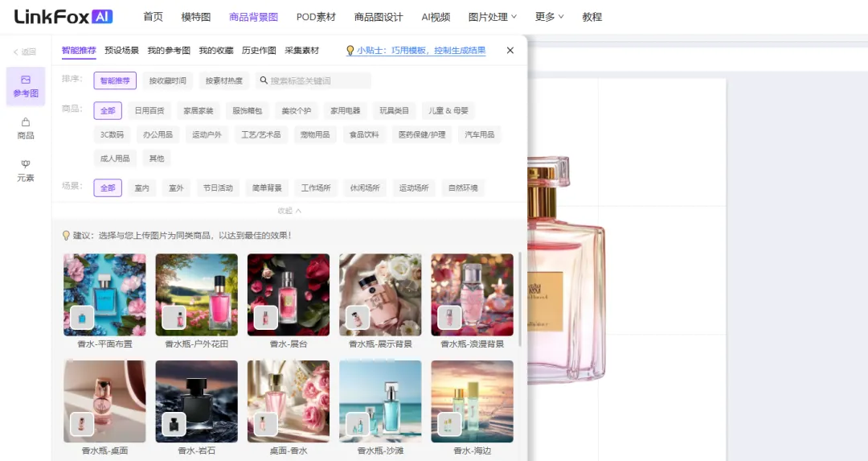Click the search magnifier icon
The width and height of the screenshot is (868, 461).
coord(264,80)
